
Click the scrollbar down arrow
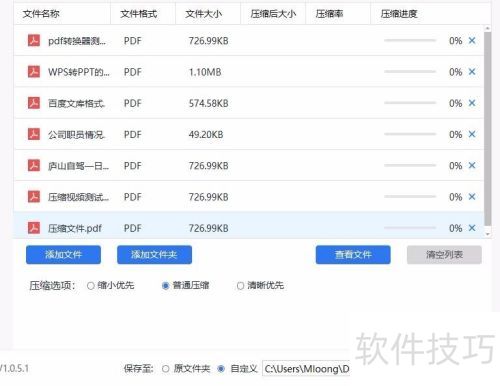coord(488,234)
